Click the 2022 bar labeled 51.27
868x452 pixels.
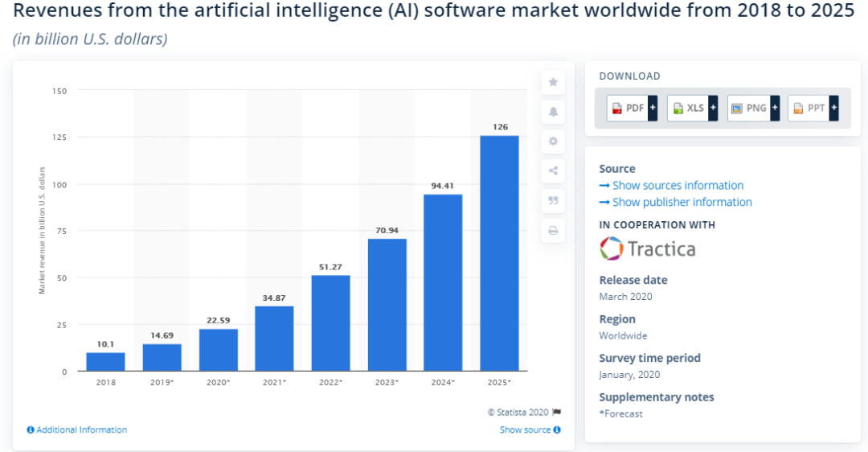click(330, 323)
